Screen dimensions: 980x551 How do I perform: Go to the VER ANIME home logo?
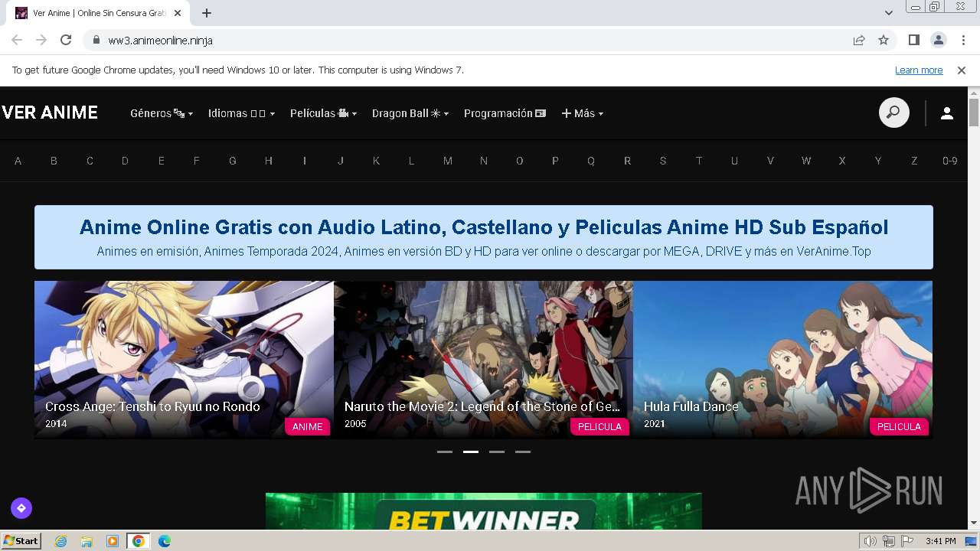[50, 113]
